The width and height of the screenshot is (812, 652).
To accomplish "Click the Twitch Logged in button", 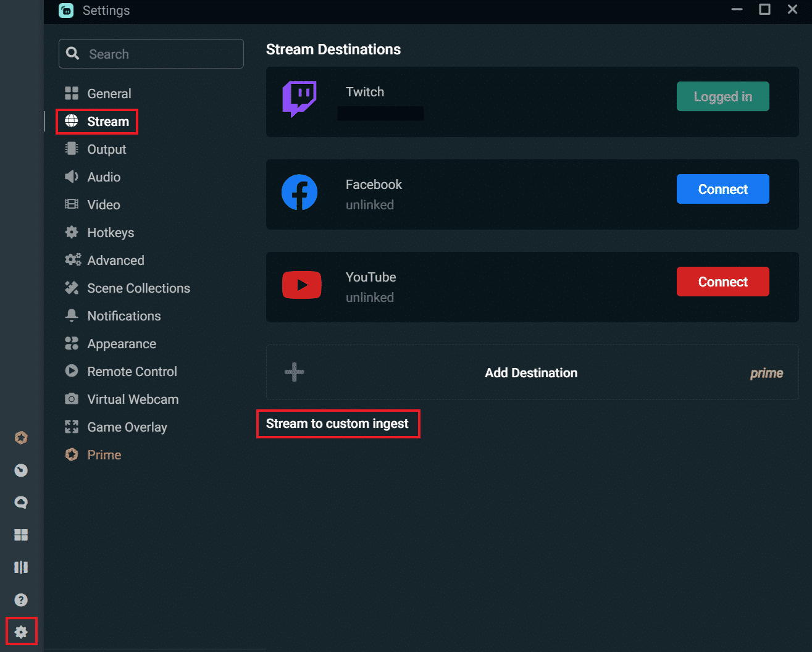I will tap(723, 96).
